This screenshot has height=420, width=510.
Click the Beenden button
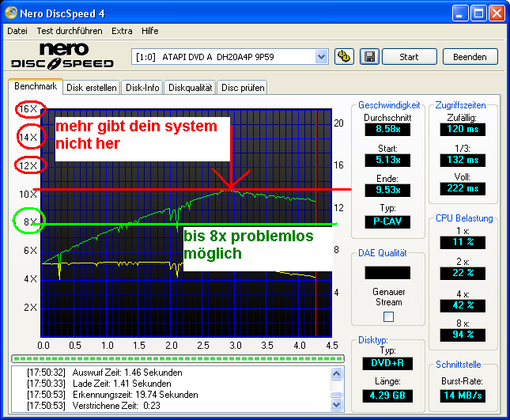[x=470, y=57]
